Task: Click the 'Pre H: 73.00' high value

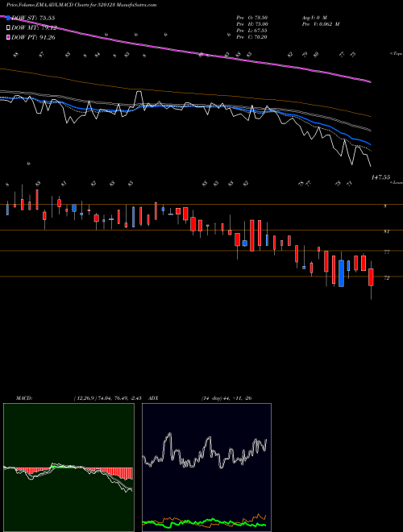Action: [x=252, y=24]
